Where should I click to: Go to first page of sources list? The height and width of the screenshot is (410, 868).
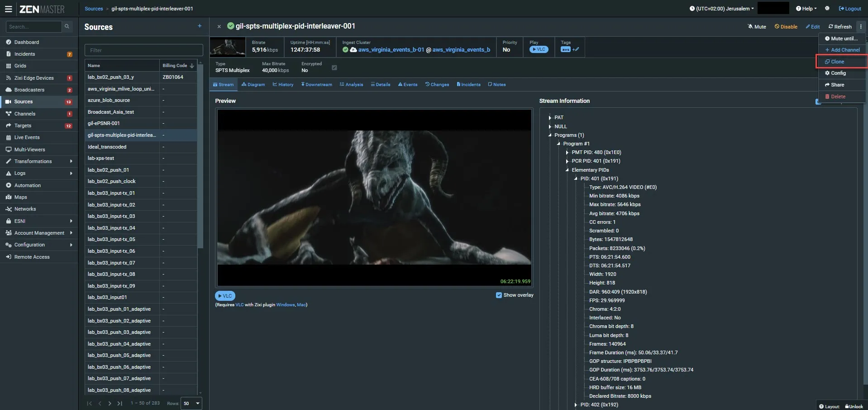90,403
